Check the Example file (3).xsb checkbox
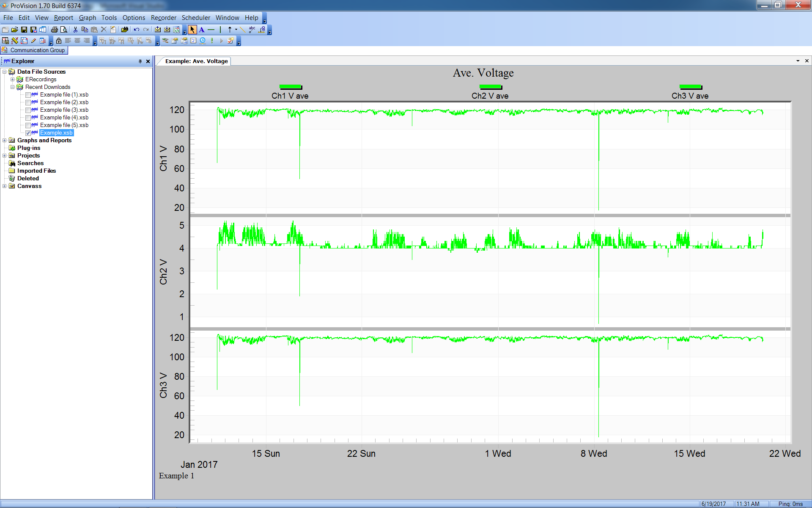Screen dimensions: 812x508 coord(28,110)
